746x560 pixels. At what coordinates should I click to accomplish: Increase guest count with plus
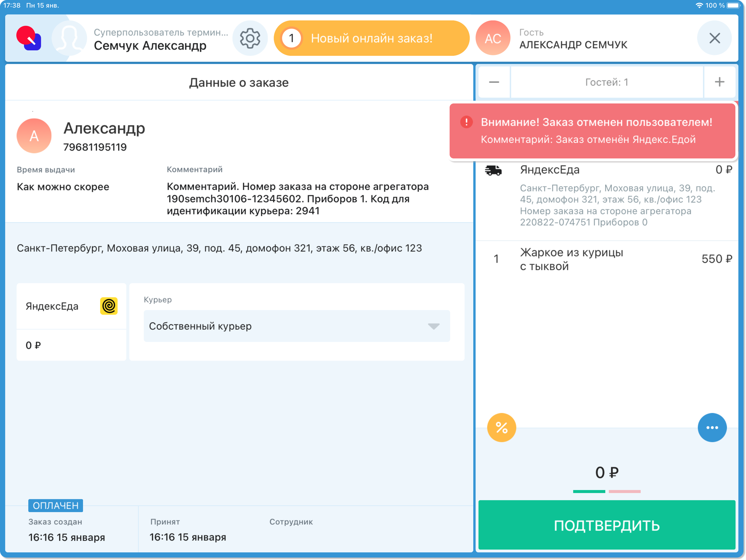[719, 82]
